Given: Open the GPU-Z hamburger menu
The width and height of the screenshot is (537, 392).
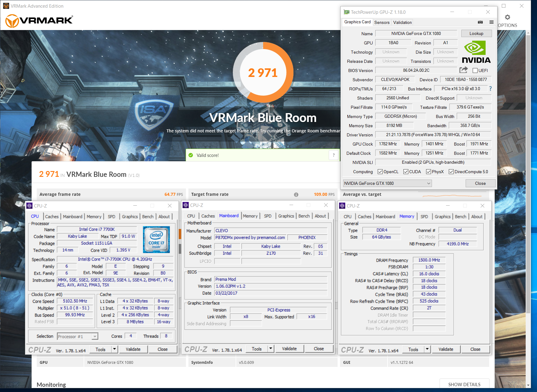Looking at the screenshot, I should pos(491,22).
